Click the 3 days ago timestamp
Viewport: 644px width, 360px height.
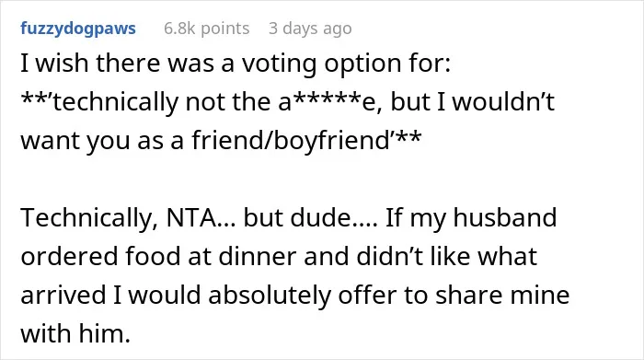(x=310, y=29)
